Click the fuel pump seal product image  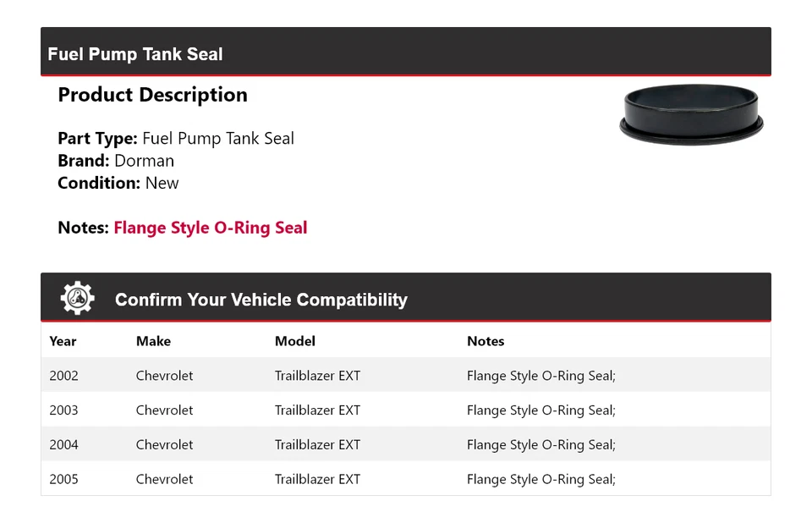pos(691,116)
